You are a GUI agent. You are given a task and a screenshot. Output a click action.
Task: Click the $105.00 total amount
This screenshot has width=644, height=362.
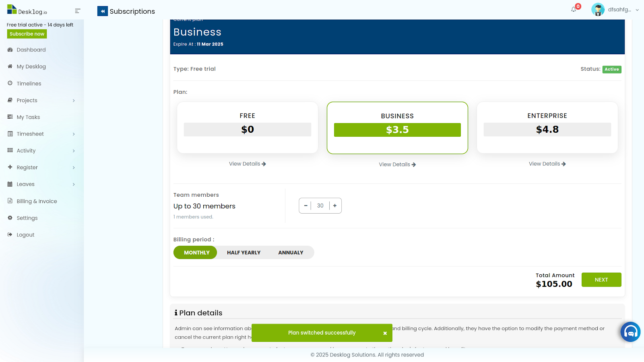pyautogui.click(x=554, y=284)
